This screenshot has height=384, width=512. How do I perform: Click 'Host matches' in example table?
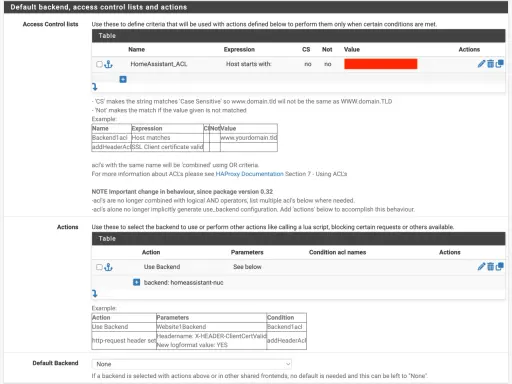click(151, 138)
